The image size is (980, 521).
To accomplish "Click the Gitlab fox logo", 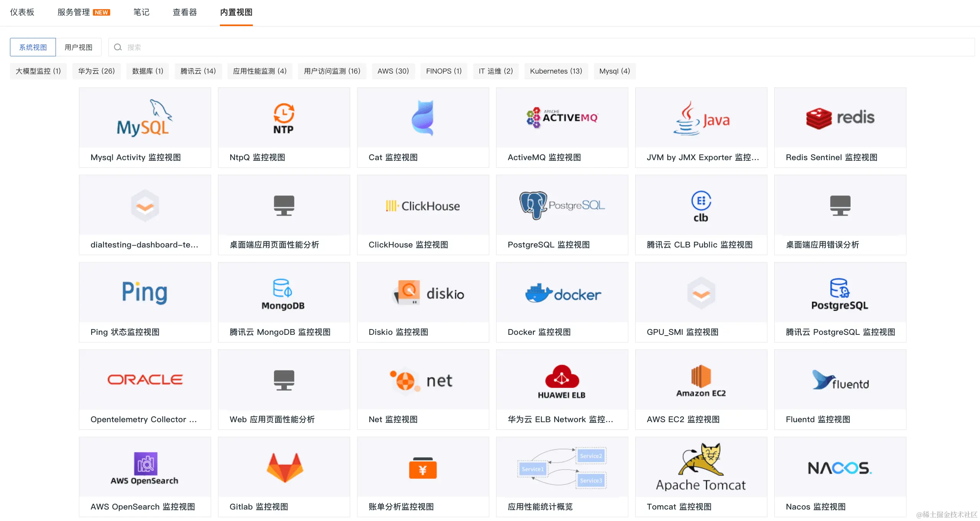I will [x=284, y=467].
